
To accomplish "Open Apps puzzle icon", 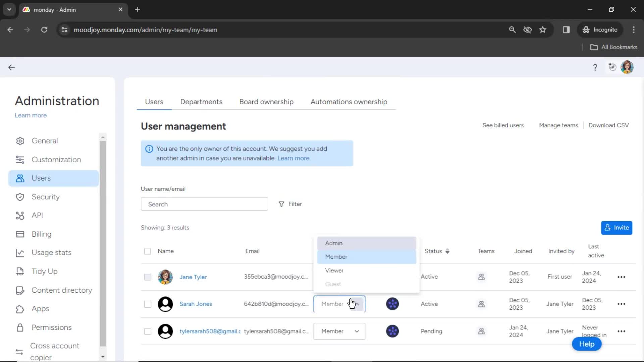I will (x=20, y=309).
